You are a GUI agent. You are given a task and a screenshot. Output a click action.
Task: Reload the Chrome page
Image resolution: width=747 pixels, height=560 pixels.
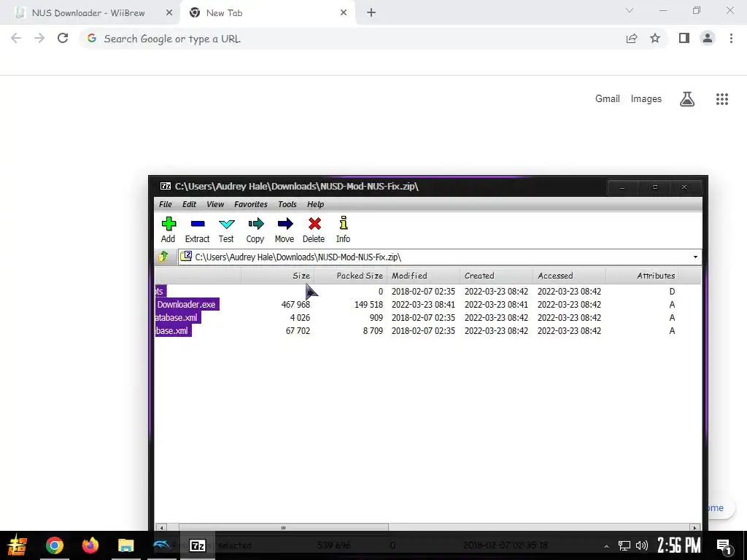click(x=63, y=38)
